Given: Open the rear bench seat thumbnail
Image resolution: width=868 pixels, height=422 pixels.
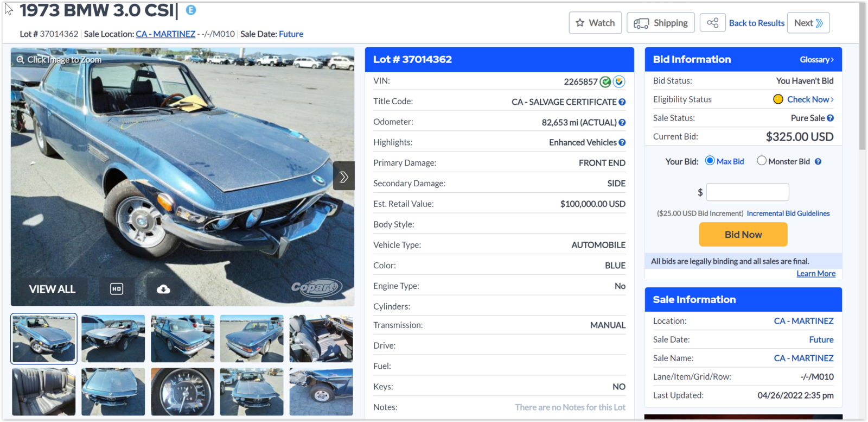Looking at the screenshot, I should click(x=44, y=392).
